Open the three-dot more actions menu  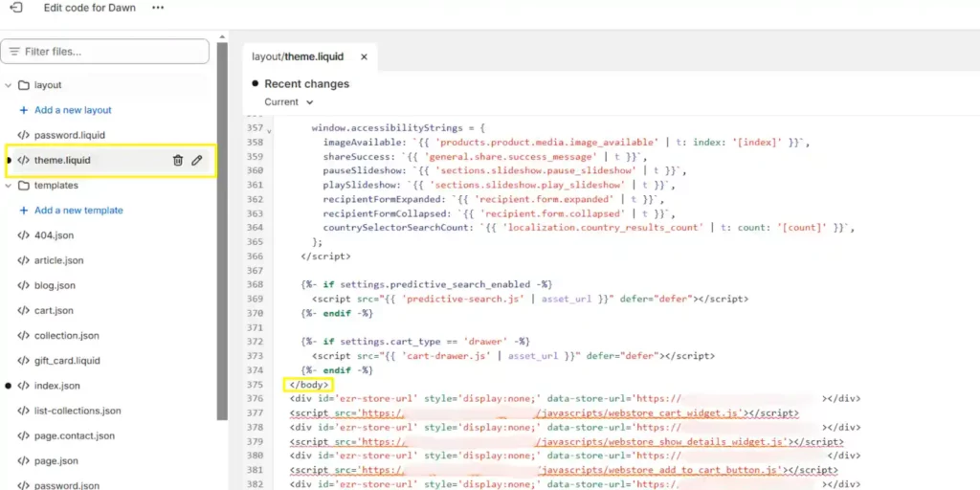point(158,8)
